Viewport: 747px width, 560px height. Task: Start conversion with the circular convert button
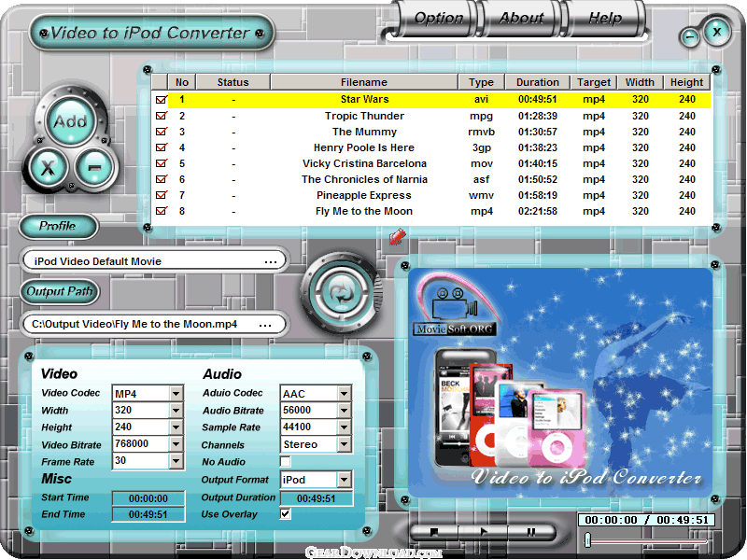click(341, 292)
